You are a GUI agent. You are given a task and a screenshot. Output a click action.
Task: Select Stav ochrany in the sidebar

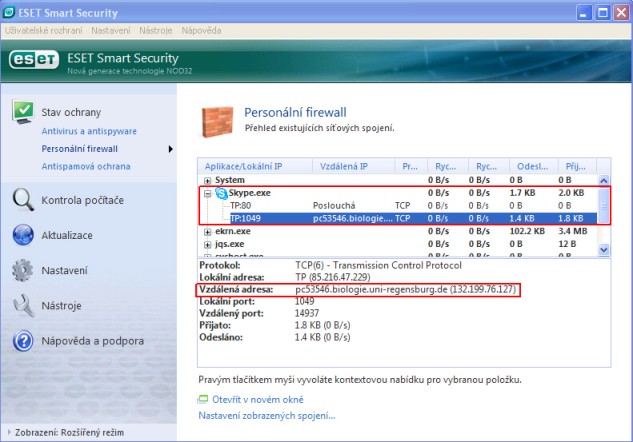71,112
